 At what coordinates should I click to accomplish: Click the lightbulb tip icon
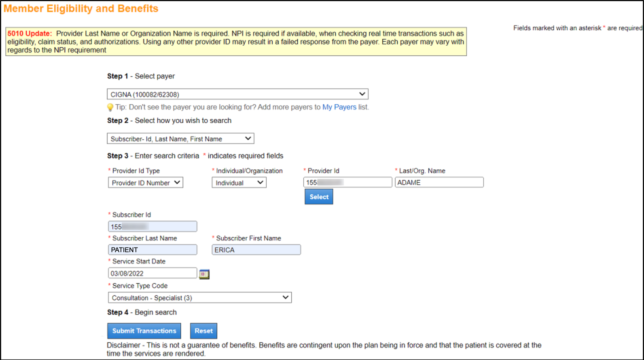click(110, 107)
